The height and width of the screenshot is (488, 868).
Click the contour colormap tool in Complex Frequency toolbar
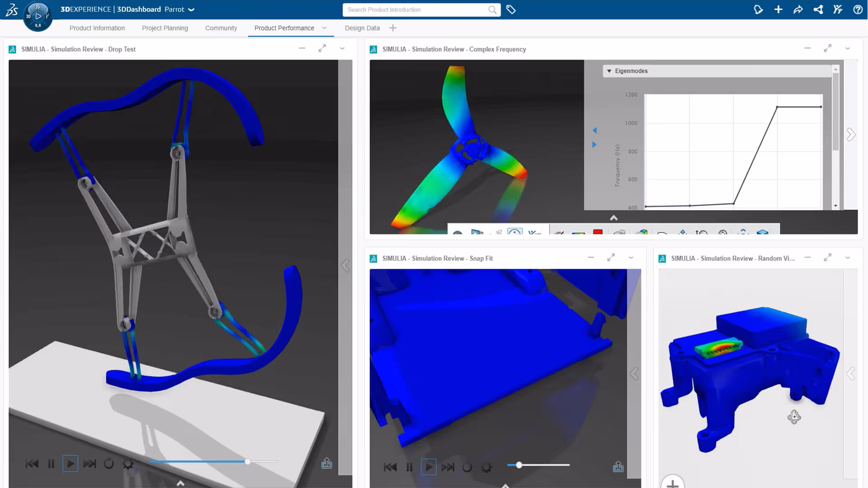578,232
